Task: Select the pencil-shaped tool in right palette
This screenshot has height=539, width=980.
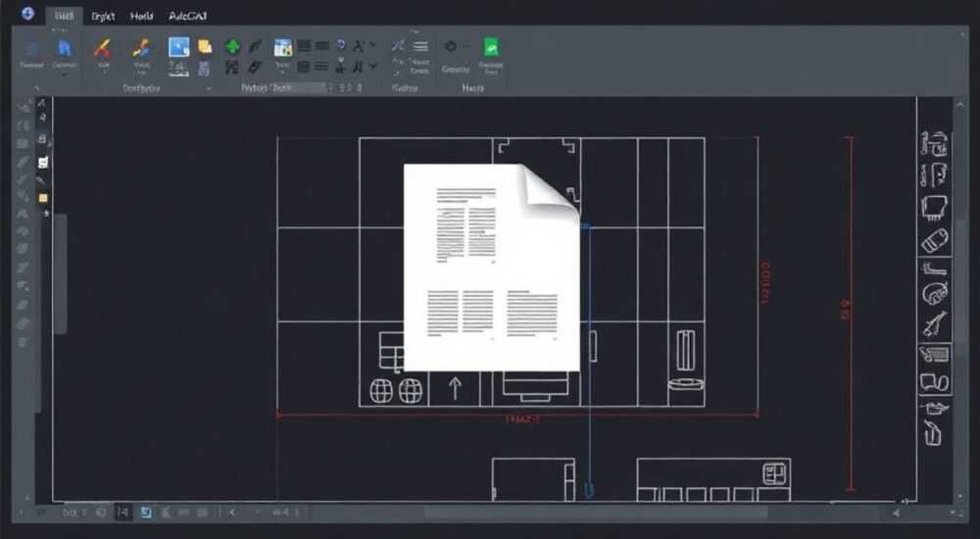Action: pyautogui.click(x=935, y=323)
